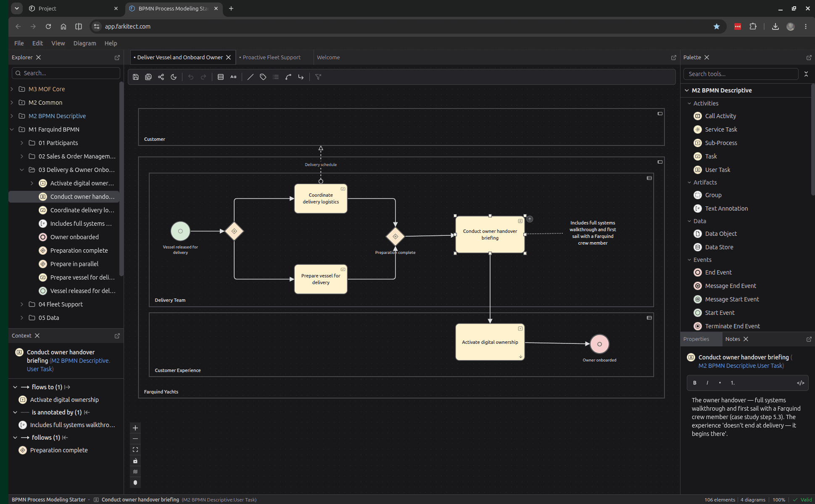Select Terminate End Event palette tool

[732, 326]
